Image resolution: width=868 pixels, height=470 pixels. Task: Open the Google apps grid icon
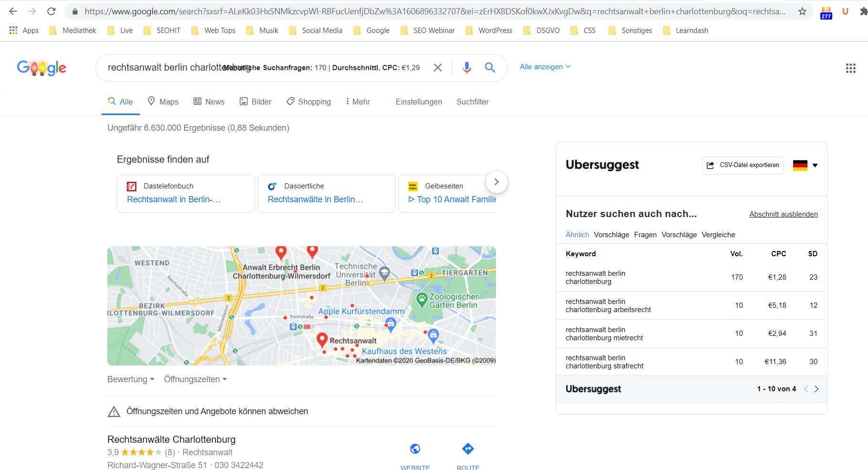click(850, 68)
